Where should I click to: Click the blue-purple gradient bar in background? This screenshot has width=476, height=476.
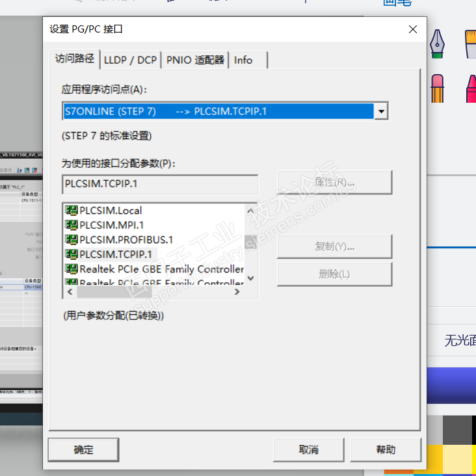[x=451, y=385]
